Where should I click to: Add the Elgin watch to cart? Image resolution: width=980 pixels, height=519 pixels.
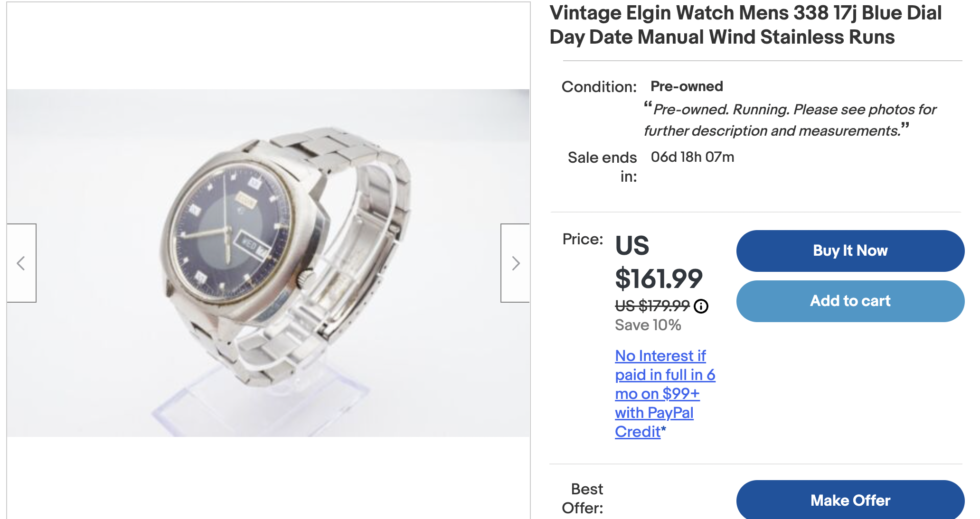[x=850, y=301]
